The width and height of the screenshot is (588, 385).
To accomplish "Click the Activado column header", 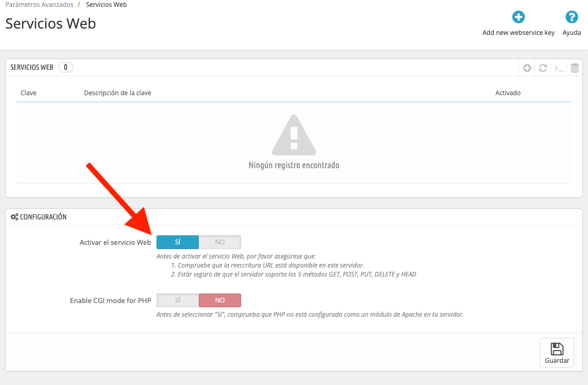I will pos(508,93).
